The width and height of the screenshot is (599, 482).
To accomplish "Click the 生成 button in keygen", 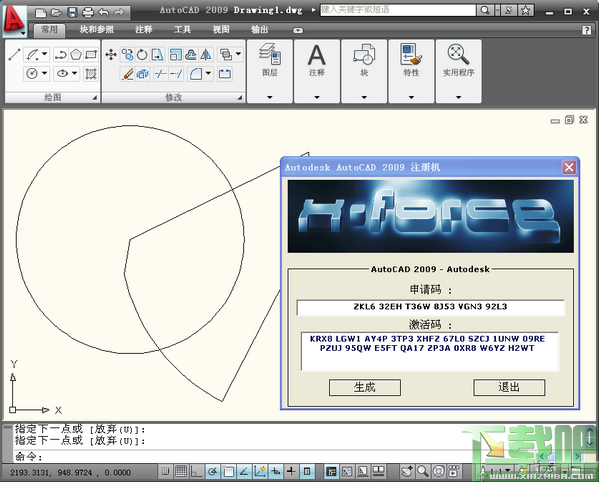I will (365, 387).
